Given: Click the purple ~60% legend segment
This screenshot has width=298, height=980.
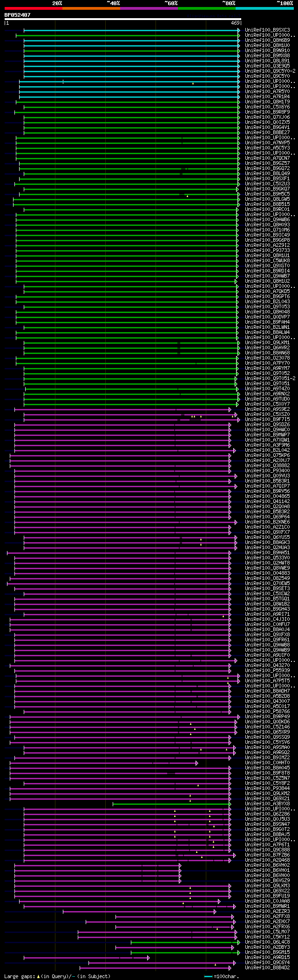Looking at the screenshot, I should pos(149,8).
